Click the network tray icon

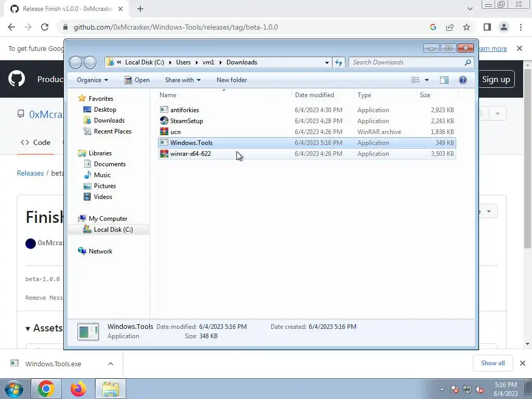pyautogui.click(x=467, y=389)
